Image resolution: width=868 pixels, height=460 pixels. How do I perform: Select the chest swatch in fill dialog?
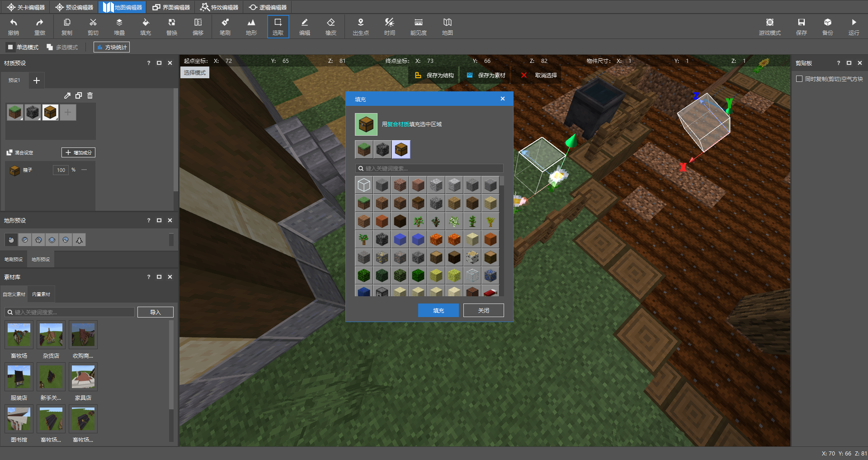coord(401,149)
